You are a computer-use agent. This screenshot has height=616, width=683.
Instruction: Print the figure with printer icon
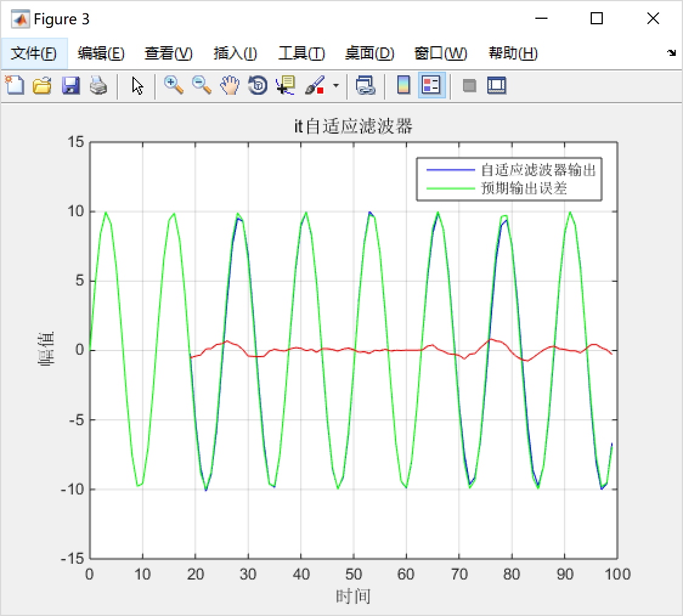coord(98,85)
